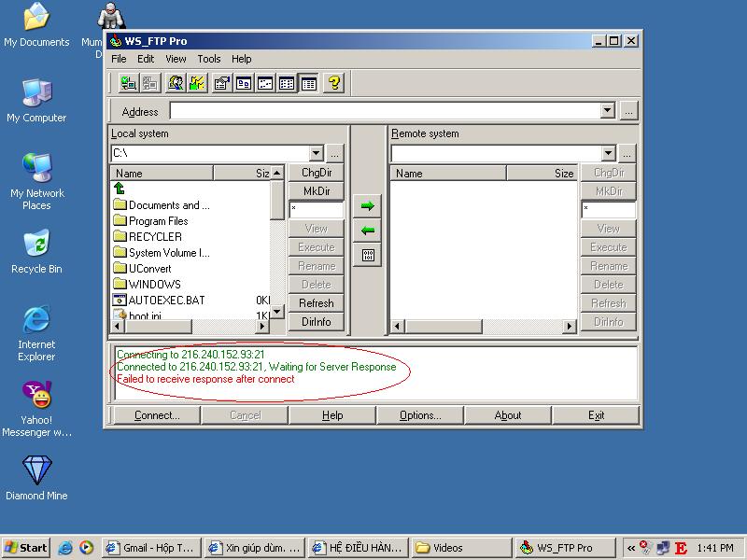Expand the Remote system path dropdown
This screenshot has width=747, height=560.
pyautogui.click(x=609, y=153)
